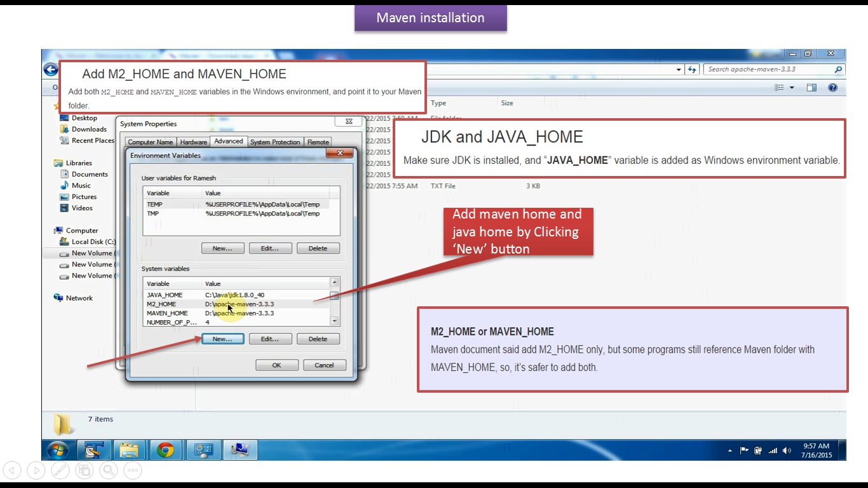Click the change view icon in Explorer
868x488 pixels.
pos(779,88)
